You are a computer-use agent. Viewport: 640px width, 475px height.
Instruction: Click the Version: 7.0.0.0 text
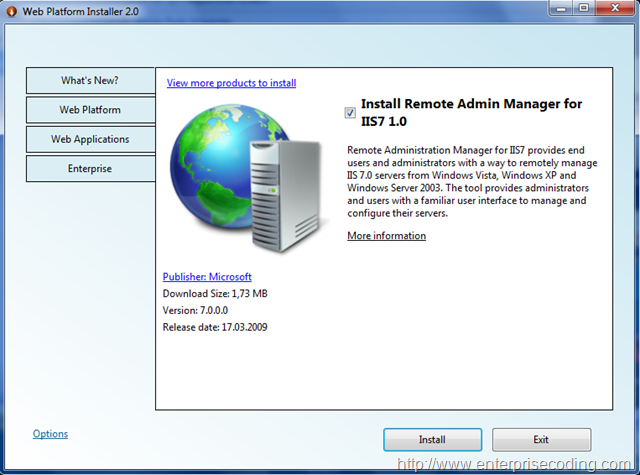pos(196,310)
